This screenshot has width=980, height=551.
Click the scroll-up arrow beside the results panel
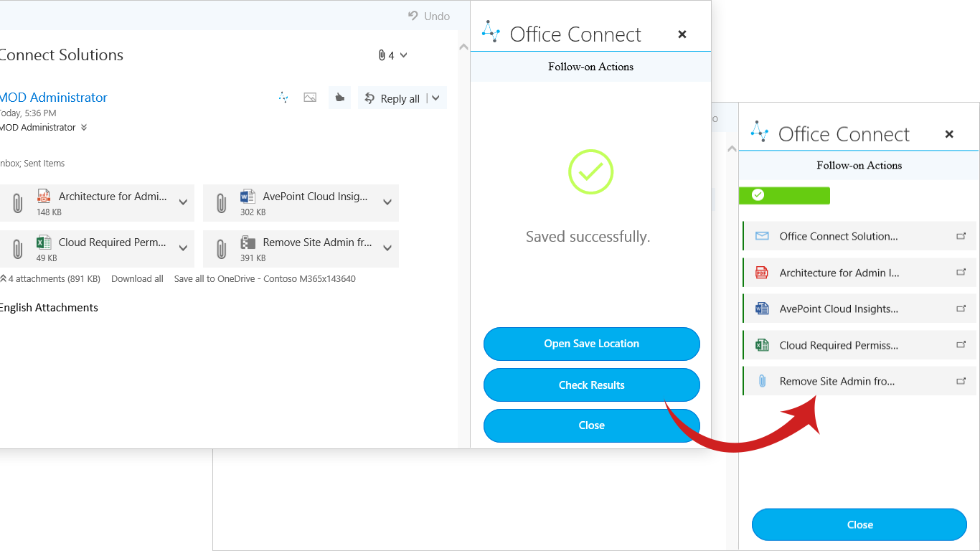click(732, 149)
